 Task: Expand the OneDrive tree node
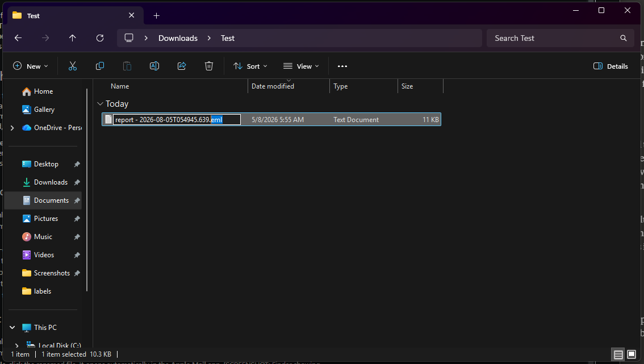pyautogui.click(x=12, y=128)
